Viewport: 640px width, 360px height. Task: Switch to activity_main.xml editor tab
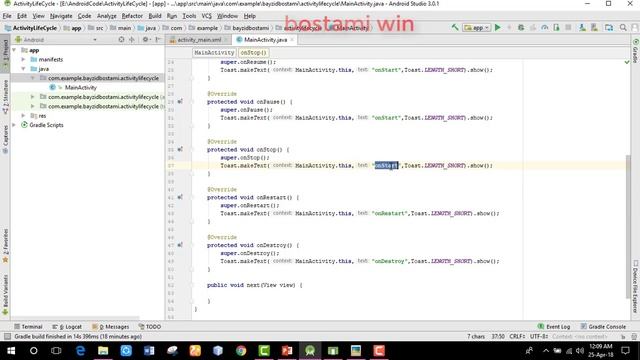198,40
